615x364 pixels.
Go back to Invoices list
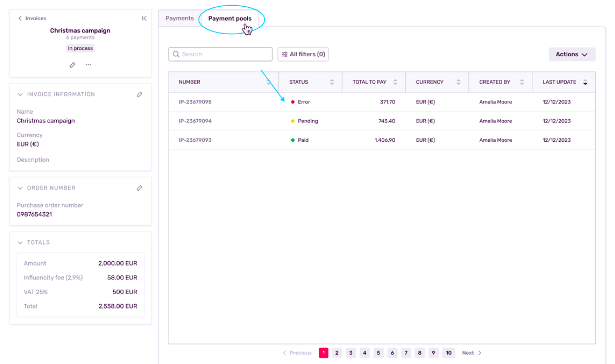(32, 18)
